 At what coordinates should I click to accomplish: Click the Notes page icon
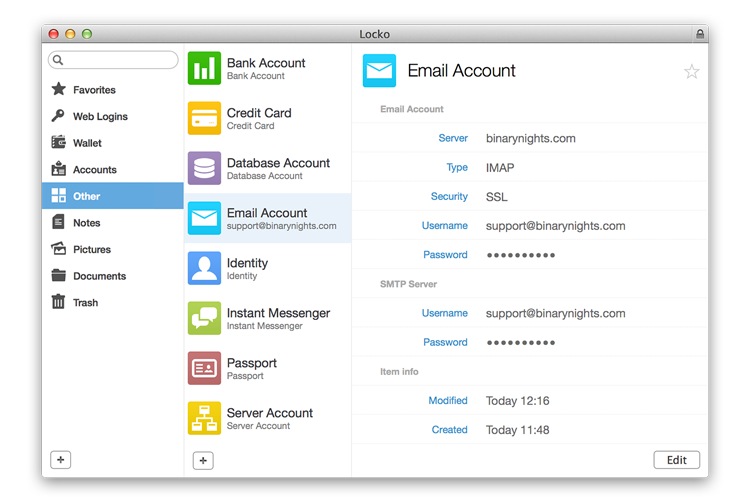coord(58,222)
